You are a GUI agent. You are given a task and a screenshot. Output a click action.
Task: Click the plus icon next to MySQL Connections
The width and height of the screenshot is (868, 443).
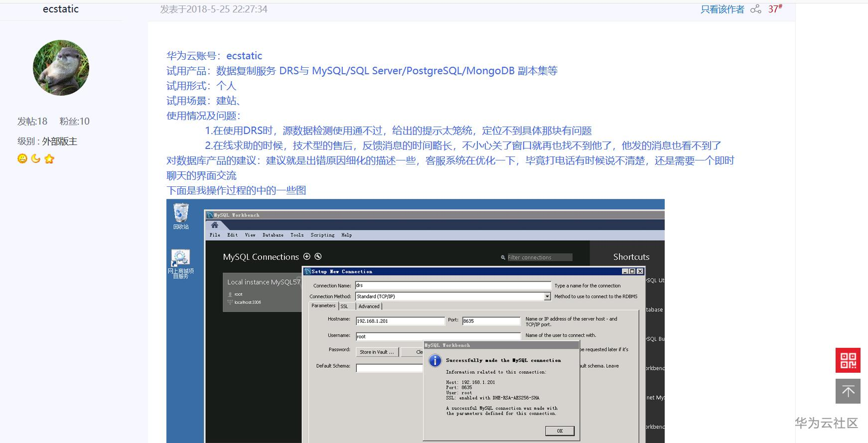[x=307, y=257]
